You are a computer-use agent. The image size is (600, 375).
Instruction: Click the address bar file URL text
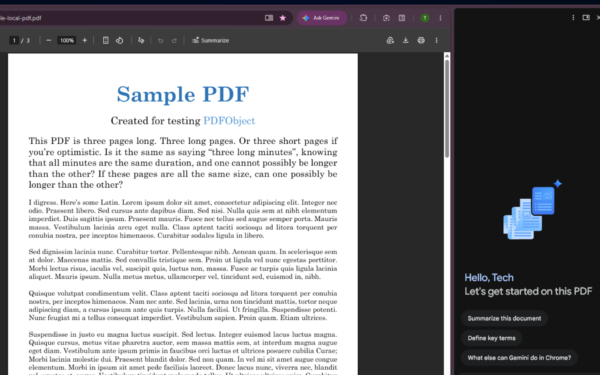pyautogui.click(x=21, y=18)
